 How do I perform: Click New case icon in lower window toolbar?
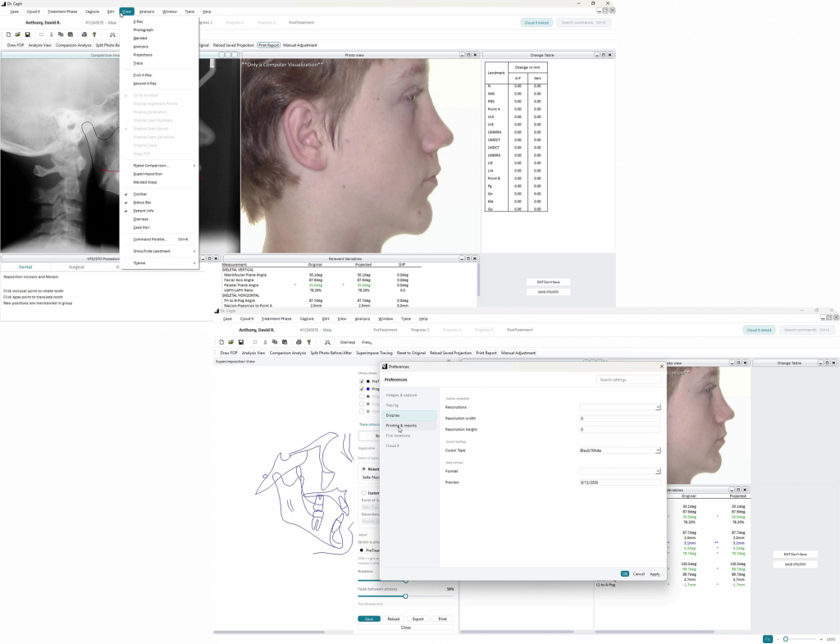pos(221,342)
